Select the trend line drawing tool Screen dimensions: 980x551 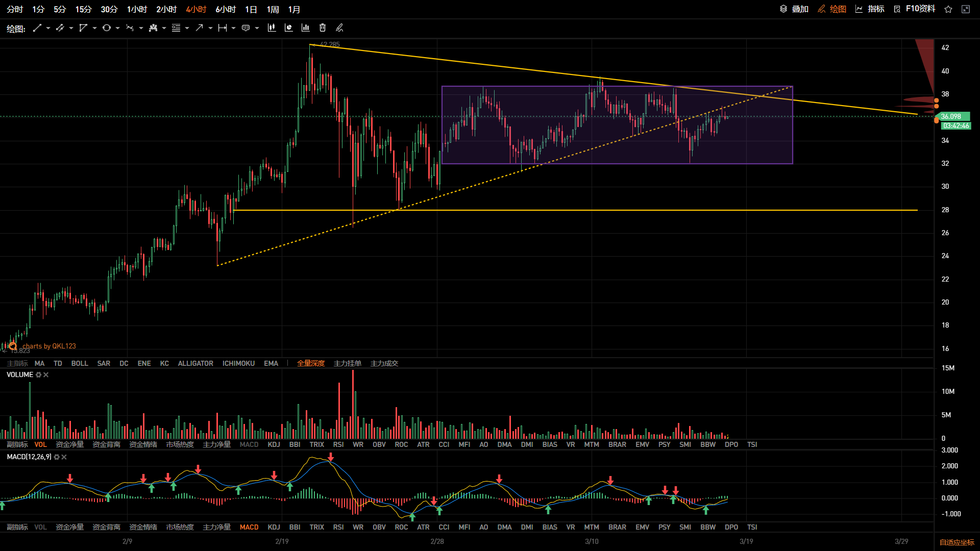tap(37, 28)
